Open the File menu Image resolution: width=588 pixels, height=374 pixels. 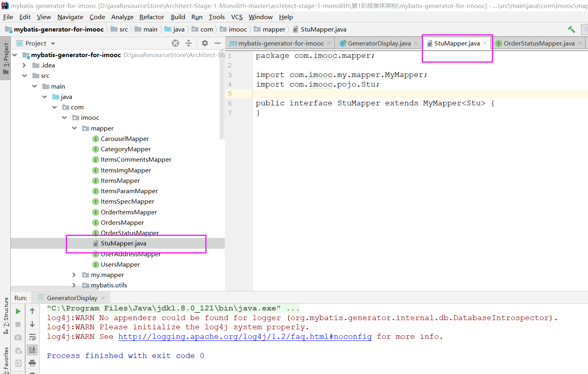pyautogui.click(x=8, y=17)
